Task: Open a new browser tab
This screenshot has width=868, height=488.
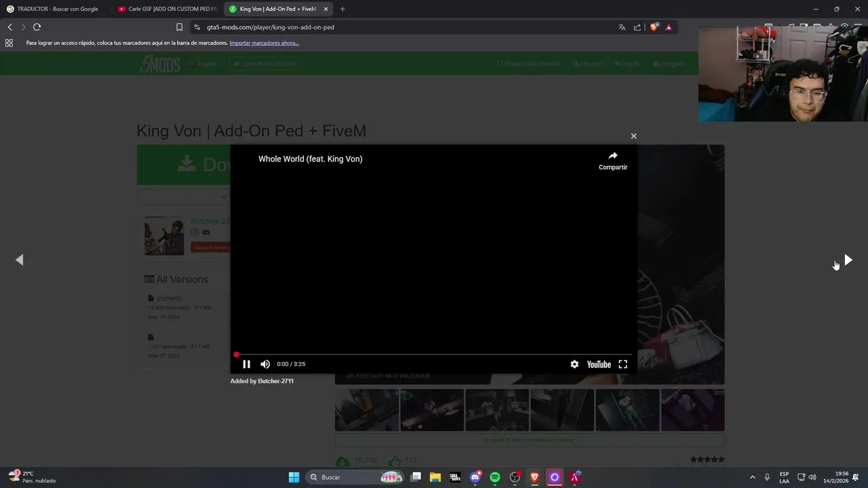Action: [342, 9]
